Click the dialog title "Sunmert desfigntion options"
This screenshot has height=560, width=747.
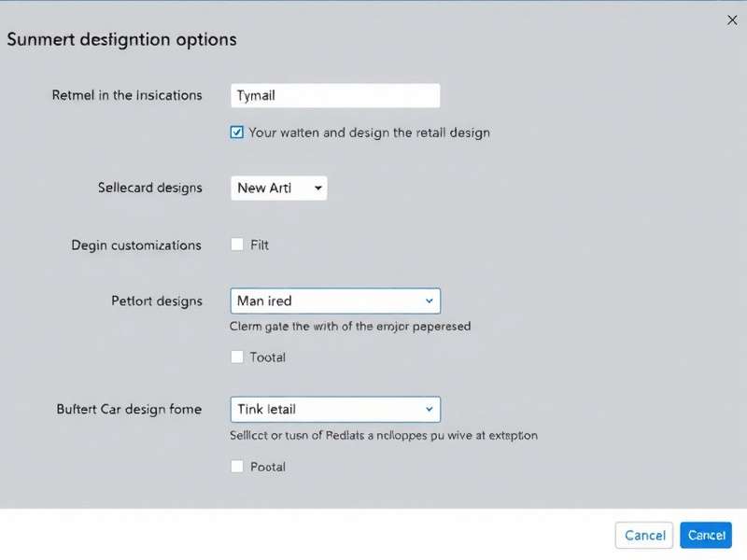pyautogui.click(x=121, y=39)
